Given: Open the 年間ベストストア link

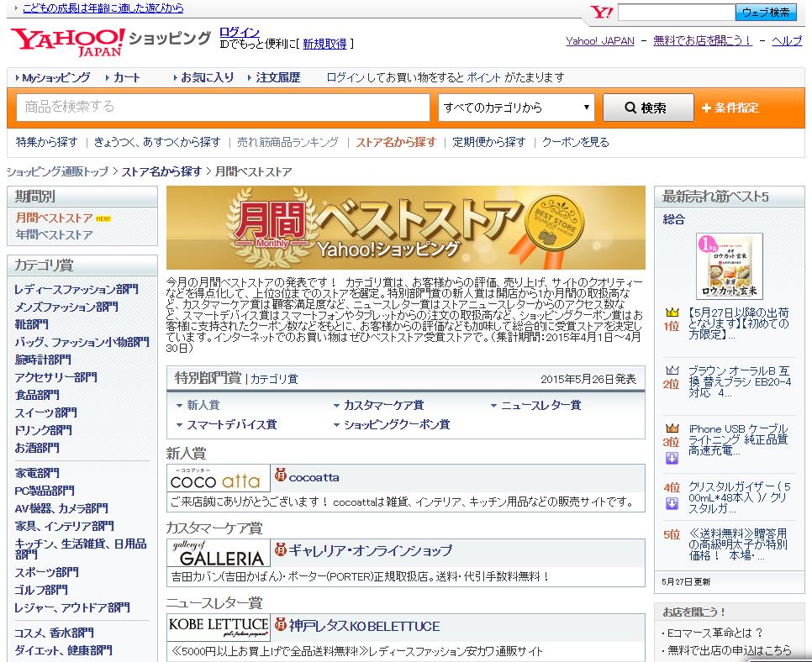Looking at the screenshot, I should [54, 234].
